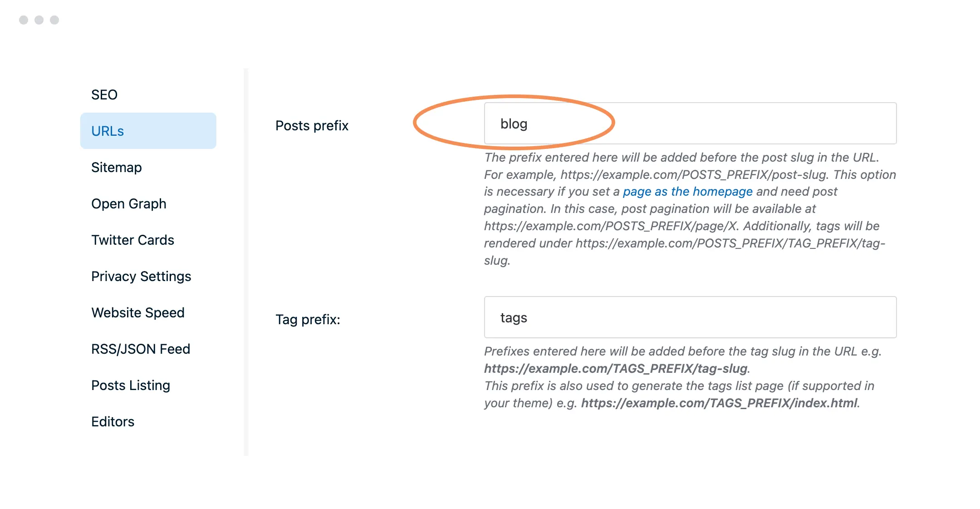Click the third gray window control dot

[54, 20]
